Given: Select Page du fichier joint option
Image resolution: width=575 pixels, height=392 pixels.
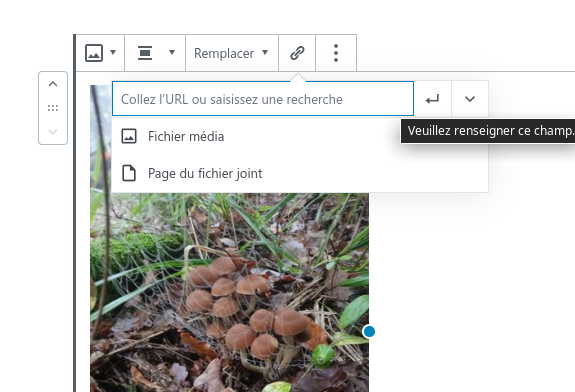Looking at the screenshot, I should pos(300,173).
